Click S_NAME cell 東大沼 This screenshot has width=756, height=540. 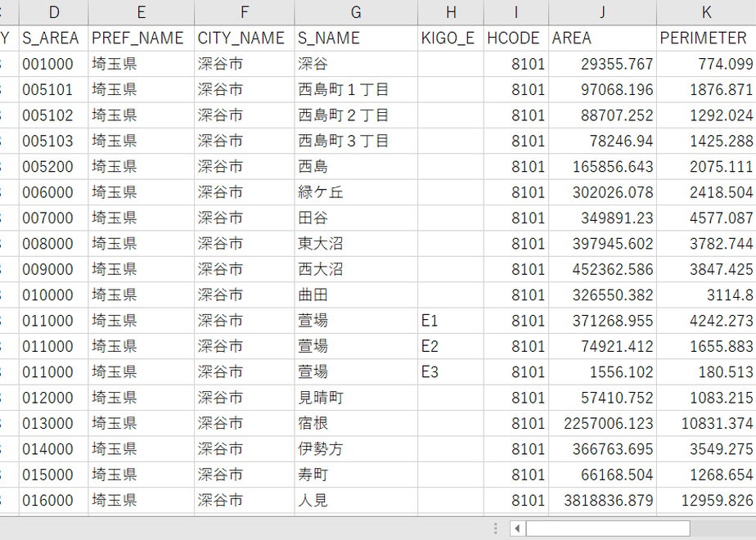pyautogui.click(x=356, y=244)
